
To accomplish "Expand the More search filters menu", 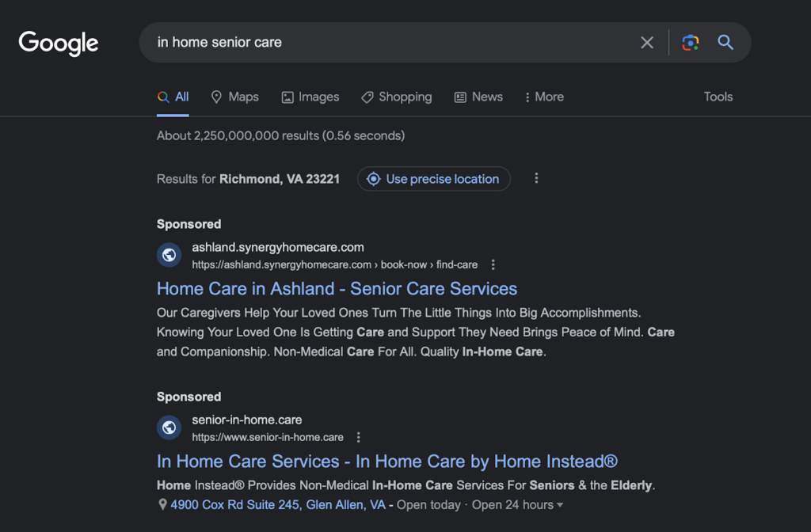I will coord(543,97).
